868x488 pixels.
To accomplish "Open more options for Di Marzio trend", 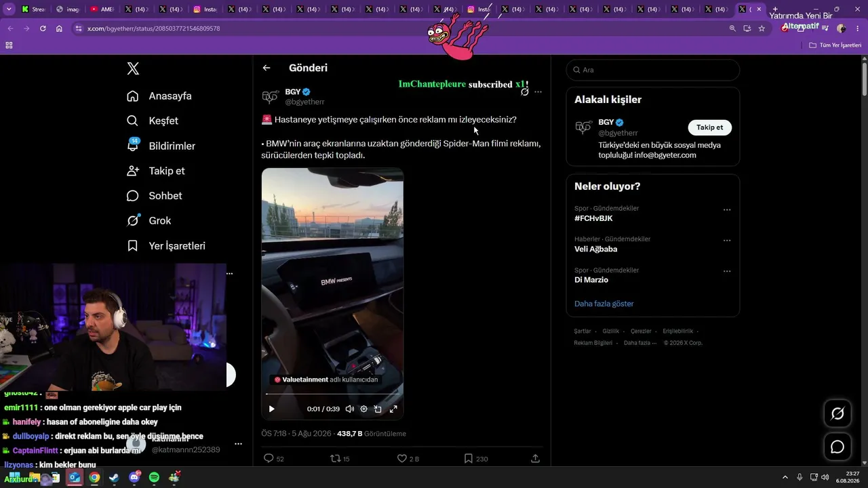I will [727, 272].
